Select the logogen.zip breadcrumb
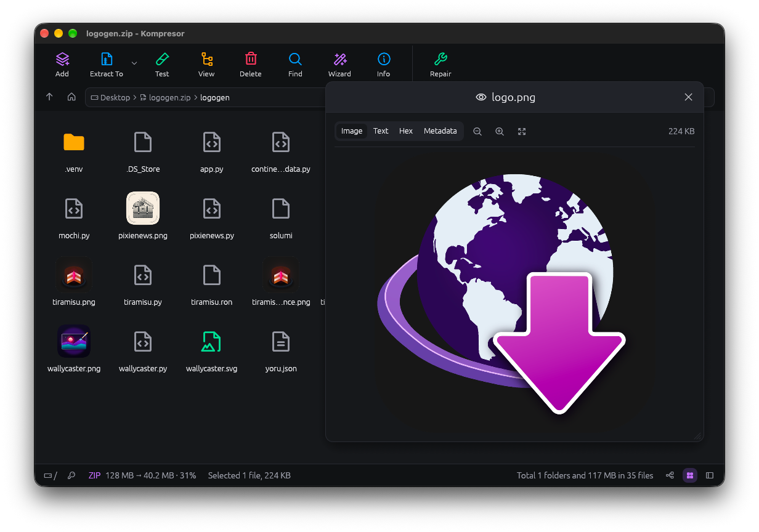Viewport: 759px width, 532px height. click(165, 97)
